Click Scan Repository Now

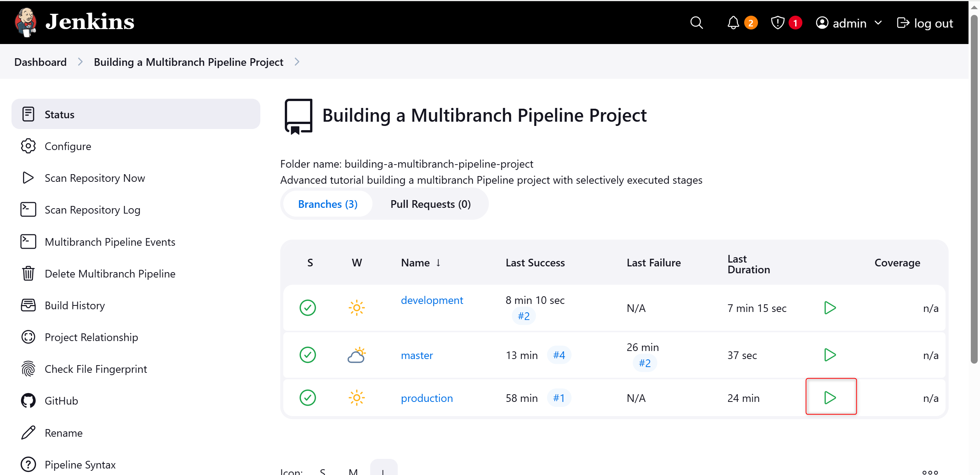[x=136, y=178]
